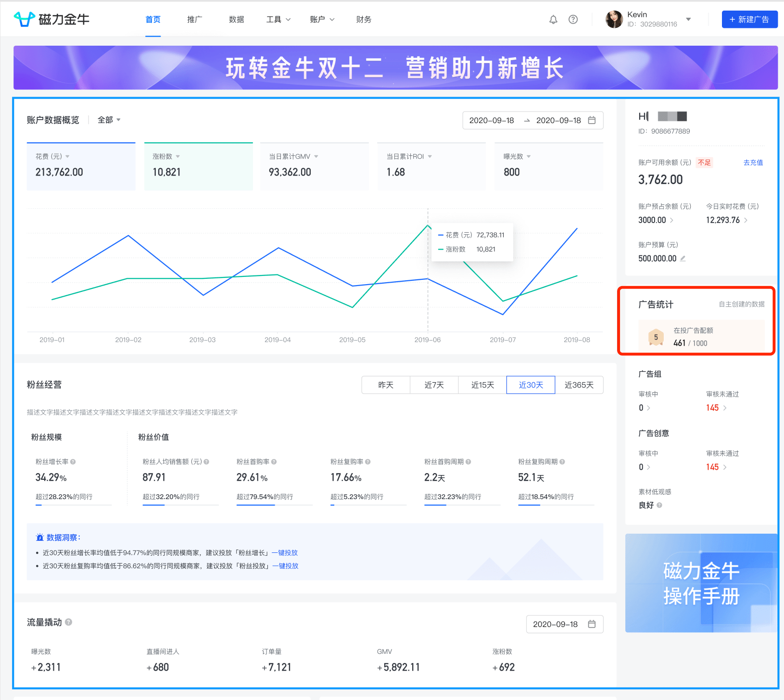This screenshot has height=700, width=784.
Task: Select 近365天 time range
Action: pos(579,385)
